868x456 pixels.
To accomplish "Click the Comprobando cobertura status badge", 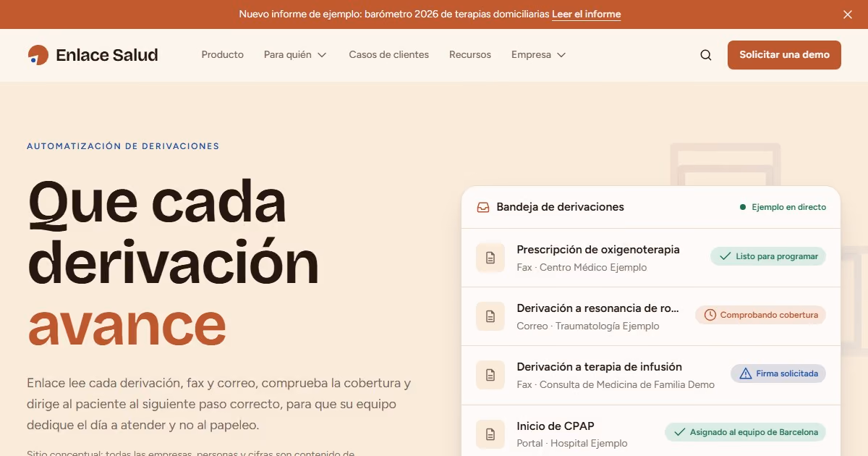I will pyautogui.click(x=761, y=315).
